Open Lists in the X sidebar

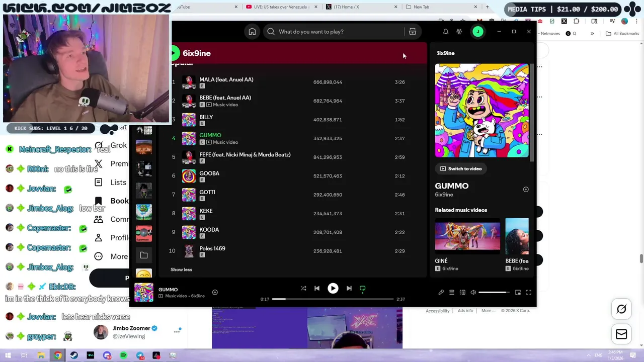tap(112, 183)
